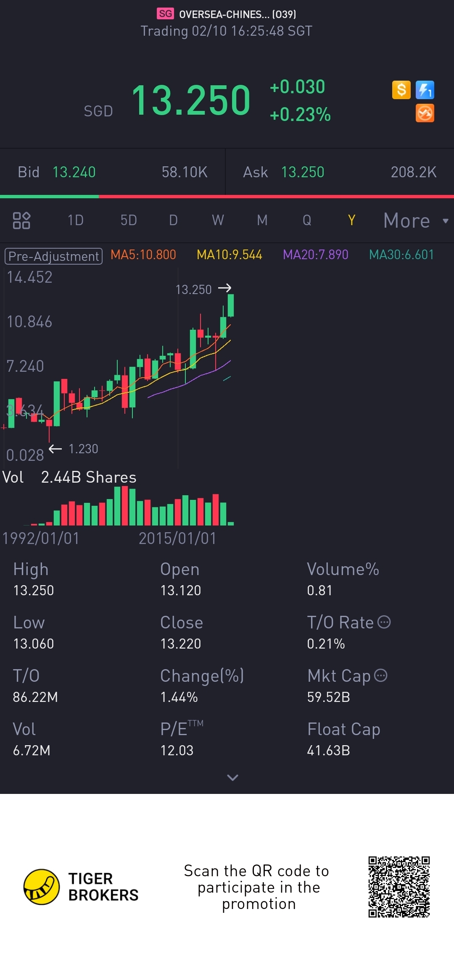
Task: Click the Mkt Cap info icon
Action: tap(381, 675)
